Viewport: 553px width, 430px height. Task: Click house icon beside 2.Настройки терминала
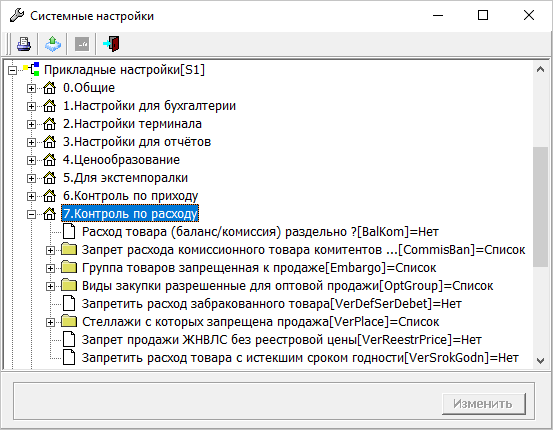[x=49, y=123]
